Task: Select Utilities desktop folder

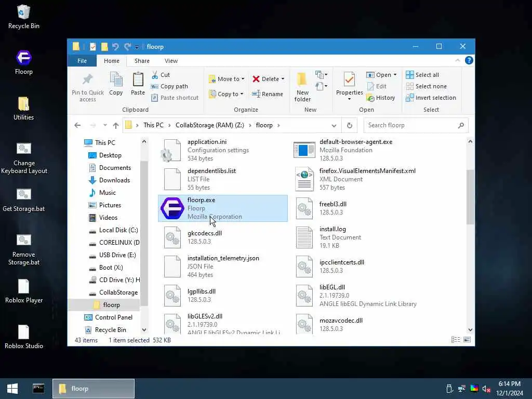Action: (x=23, y=109)
